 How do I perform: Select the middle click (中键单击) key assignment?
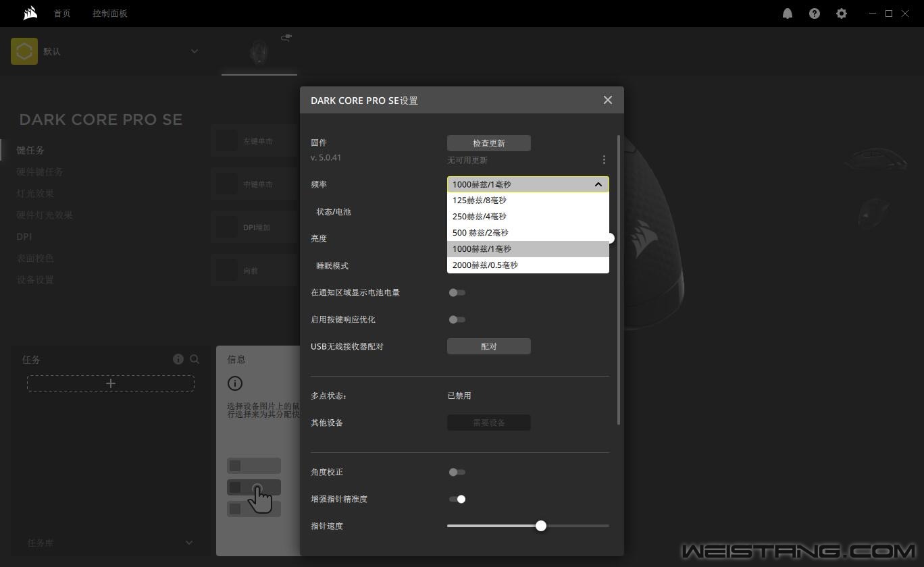tap(255, 184)
